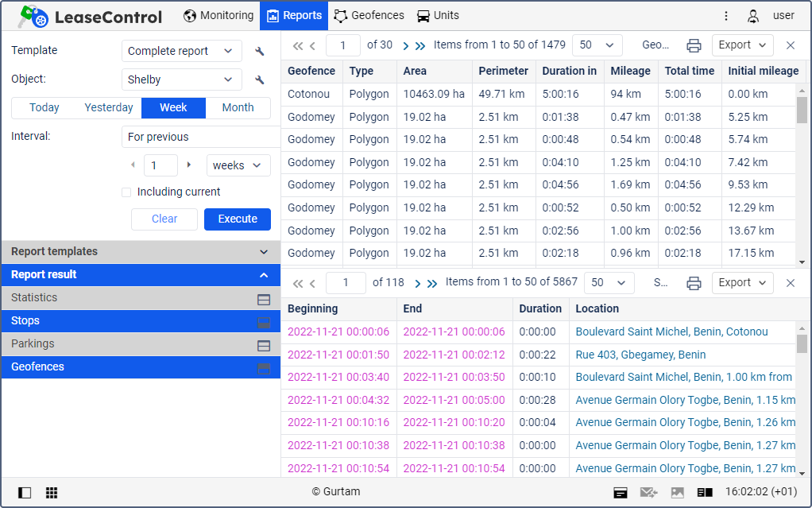
Task: Toggle Statistics table view icon
Action: coord(264,299)
